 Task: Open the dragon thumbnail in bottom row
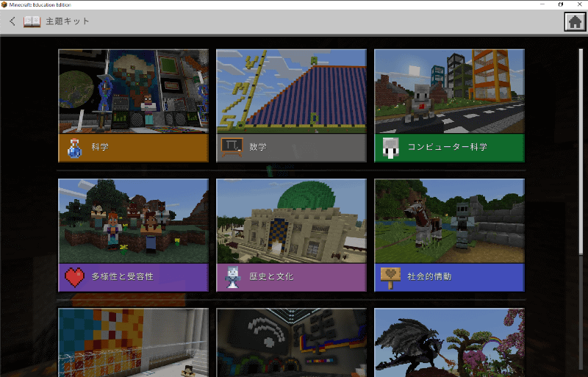click(449, 342)
